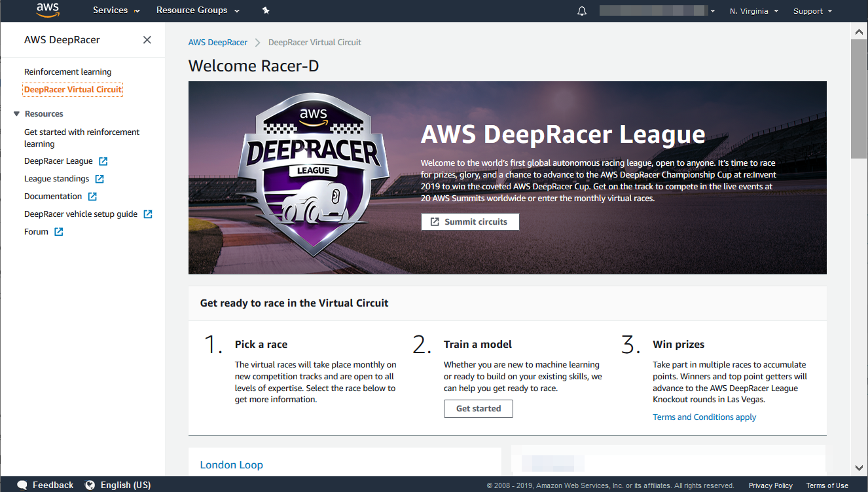Click external link icon beside League standings

click(x=99, y=179)
